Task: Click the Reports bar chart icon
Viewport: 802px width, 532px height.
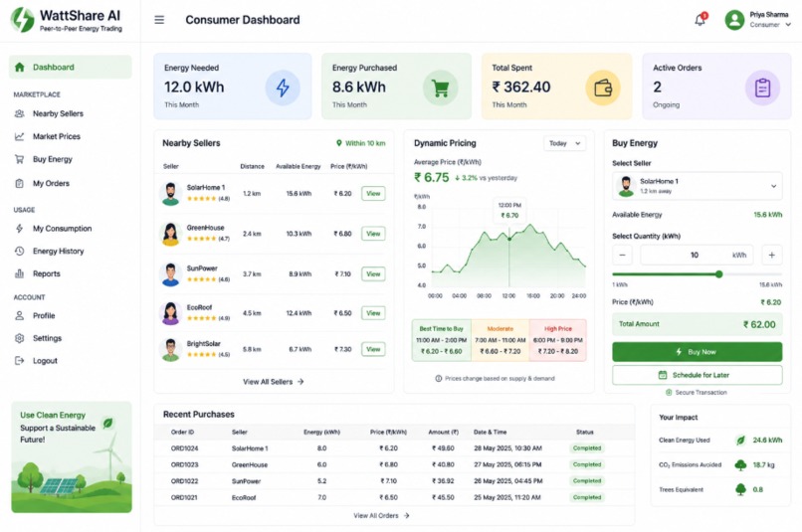Action: [x=20, y=273]
